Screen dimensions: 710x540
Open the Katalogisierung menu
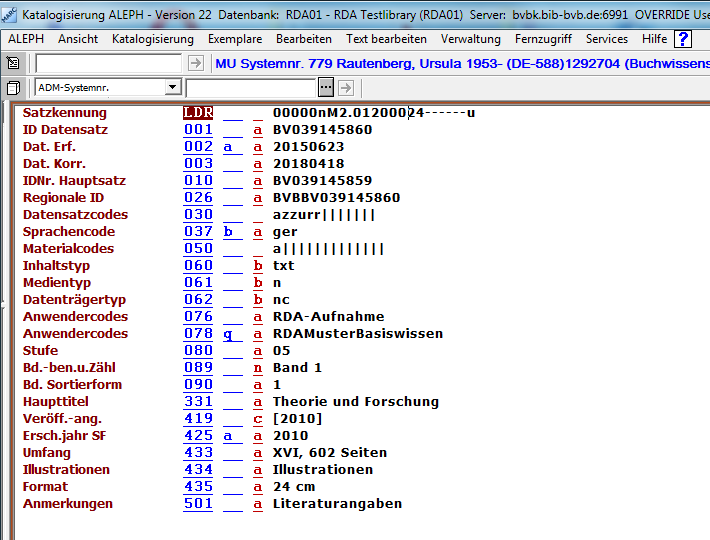(153, 39)
